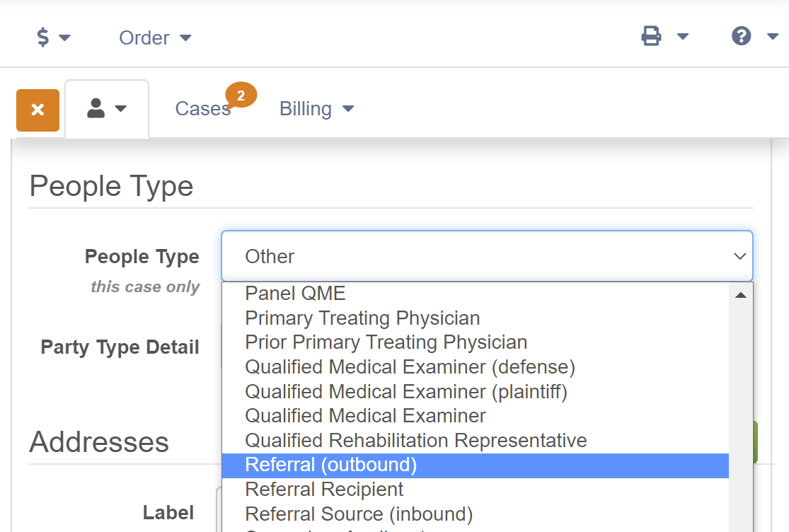This screenshot has height=532, width=789.
Task: Open the Billing tab menu
Action: click(x=316, y=109)
